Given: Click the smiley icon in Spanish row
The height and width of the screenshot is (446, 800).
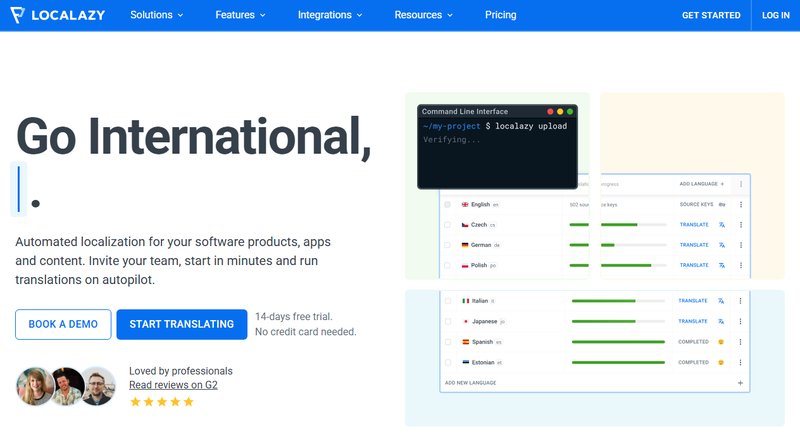Looking at the screenshot, I should [x=720, y=342].
